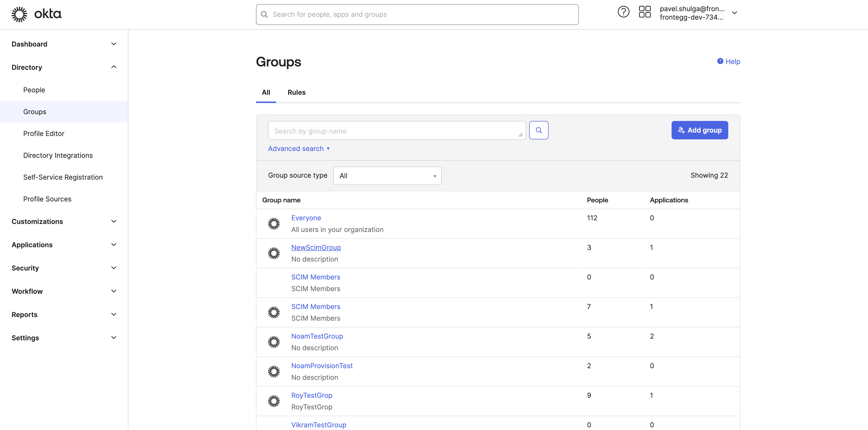Expand the Advanced search options

coord(299,149)
